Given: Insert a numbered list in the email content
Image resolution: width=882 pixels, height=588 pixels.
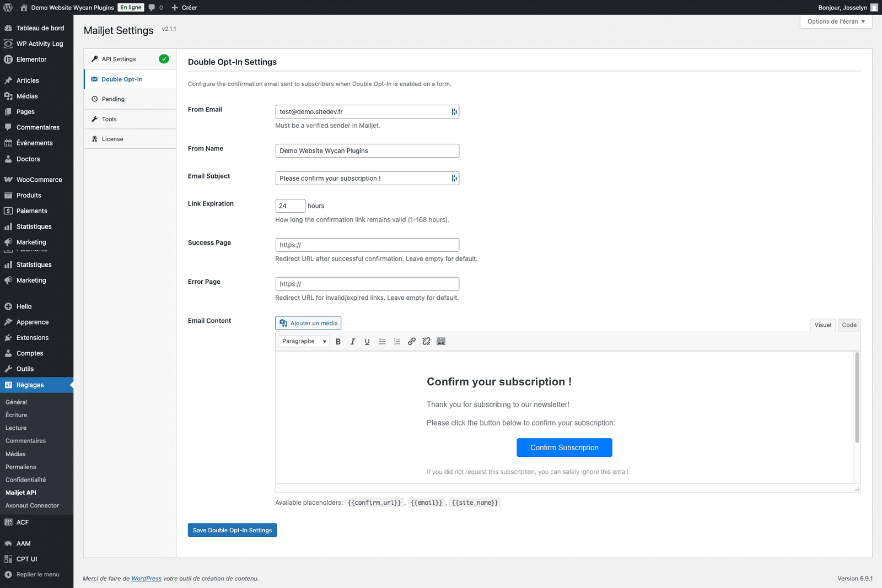Looking at the screenshot, I should [x=397, y=341].
